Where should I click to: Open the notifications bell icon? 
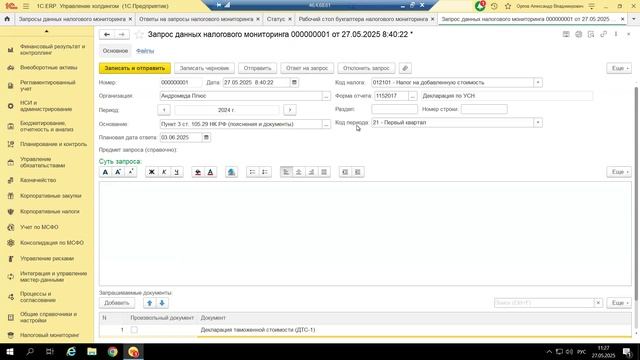tap(480, 6)
